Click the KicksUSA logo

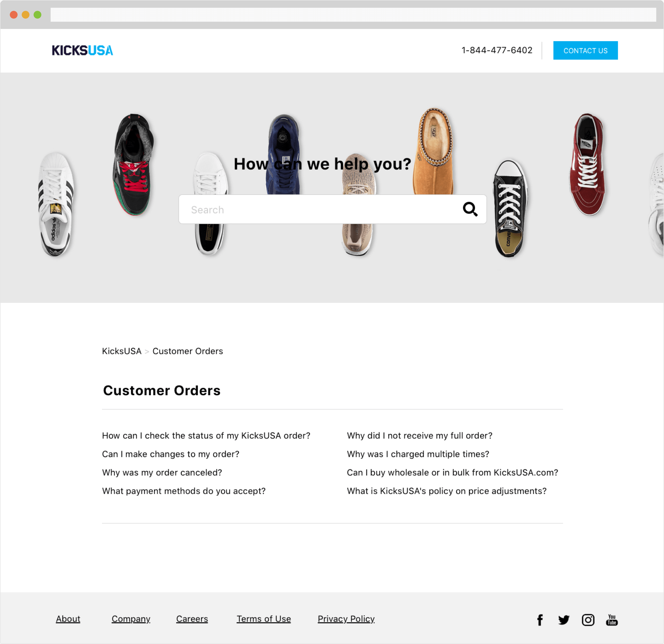pos(82,50)
